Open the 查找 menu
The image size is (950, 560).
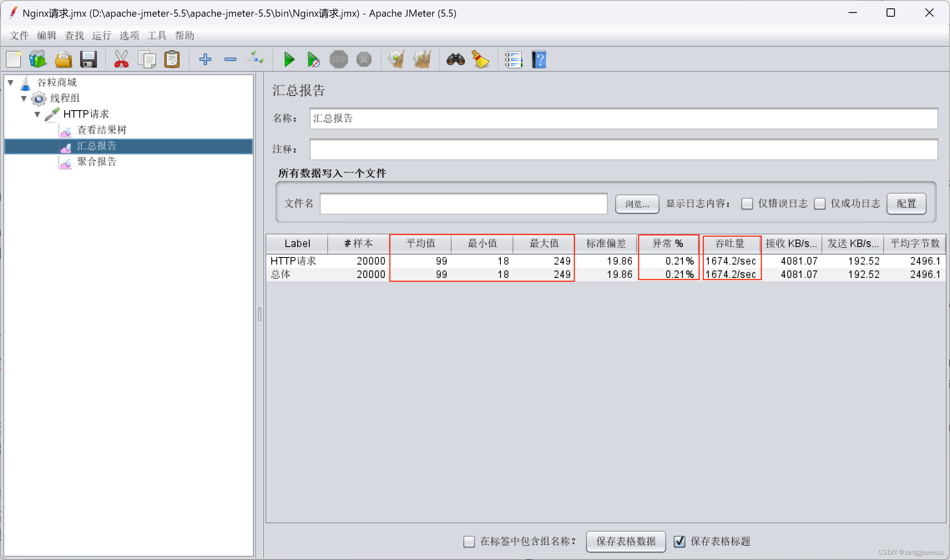tap(74, 35)
